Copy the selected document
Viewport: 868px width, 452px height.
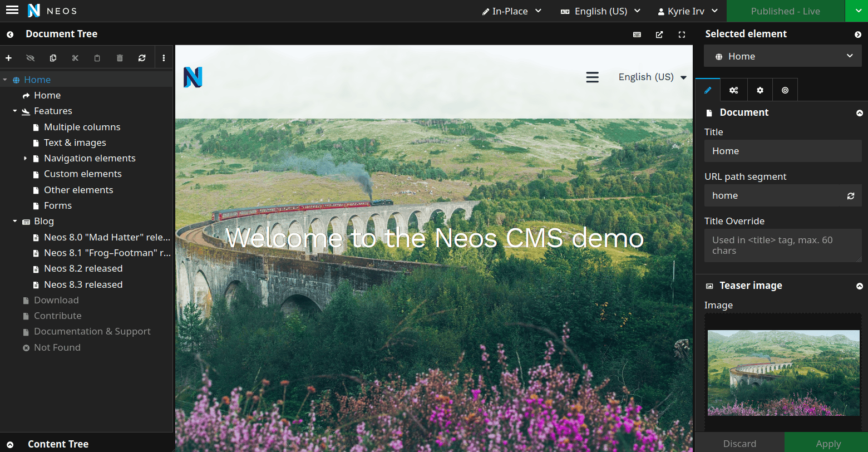[53, 58]
